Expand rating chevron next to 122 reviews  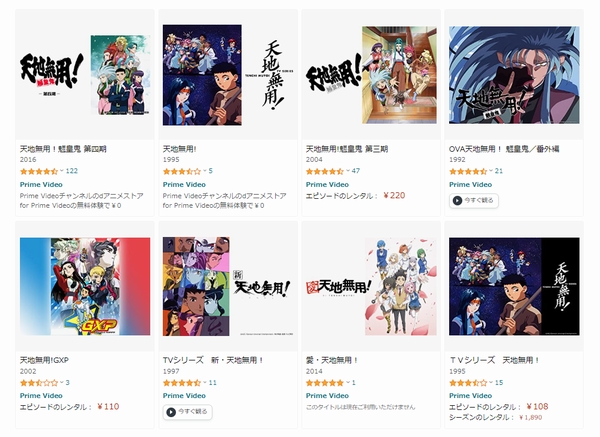click(x=62, y=171)
